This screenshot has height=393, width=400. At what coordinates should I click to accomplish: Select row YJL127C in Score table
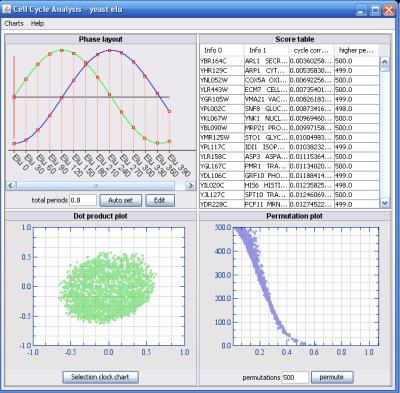pyautogui.click(x=289, y=195)
